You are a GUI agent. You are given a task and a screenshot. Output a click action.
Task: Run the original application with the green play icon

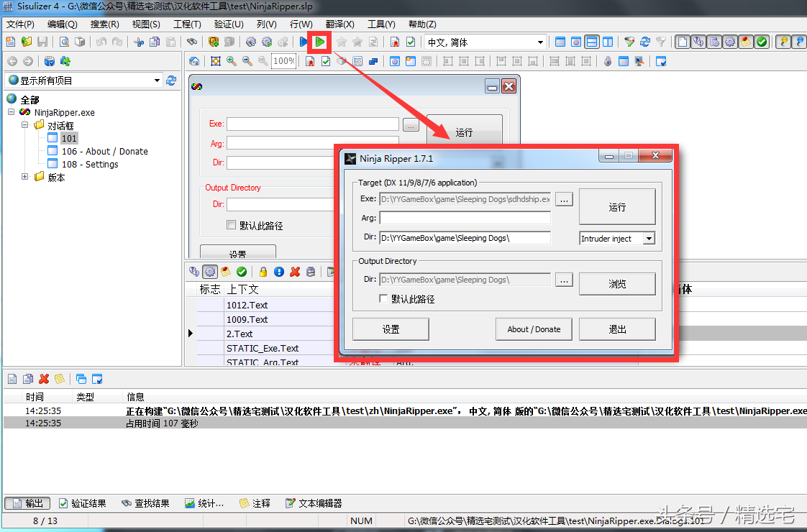[319, 42]
